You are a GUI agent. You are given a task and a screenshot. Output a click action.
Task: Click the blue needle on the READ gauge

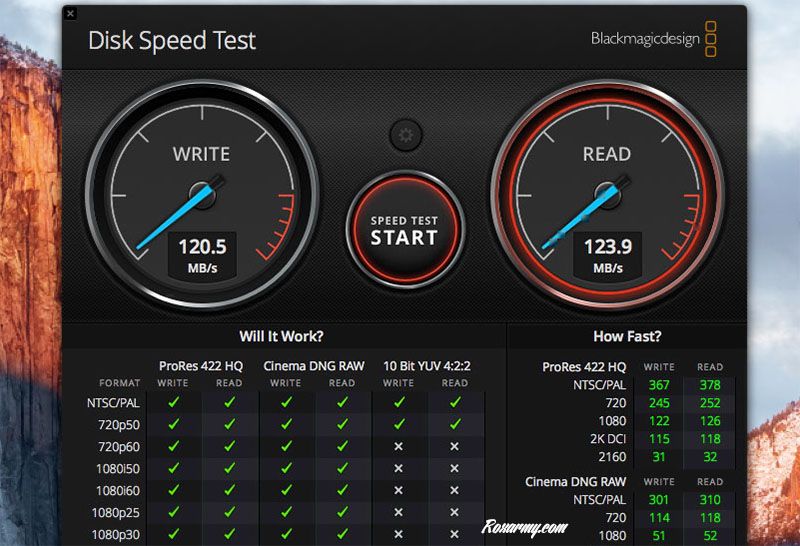pos(578,215)
